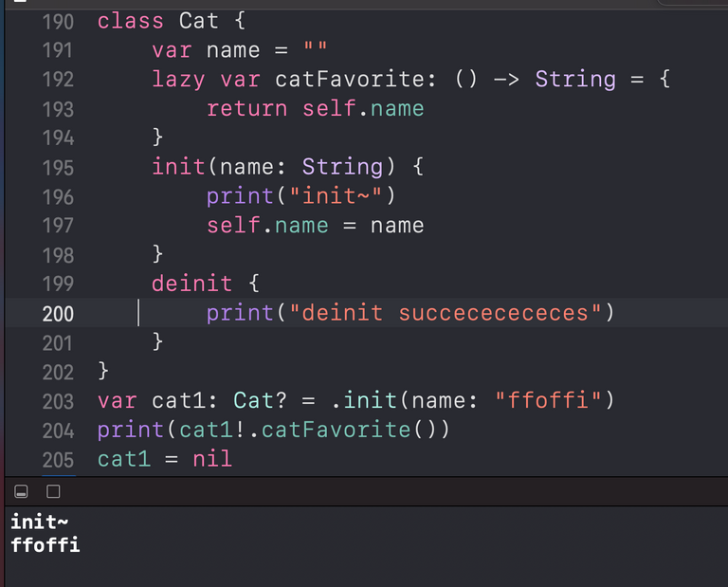Click the Cat class name on line 190
The width and height of the screenshot is (728, 587).
click(x=199, y=21)
